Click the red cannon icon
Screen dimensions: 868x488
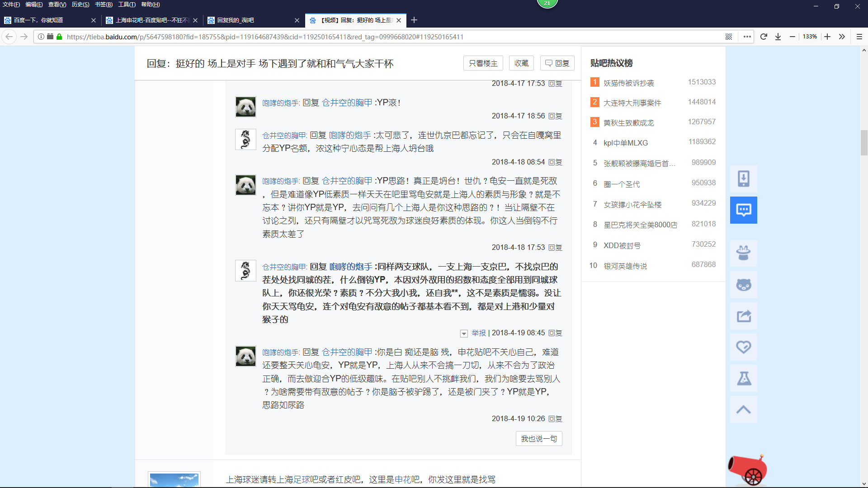[x=747, y=470]
